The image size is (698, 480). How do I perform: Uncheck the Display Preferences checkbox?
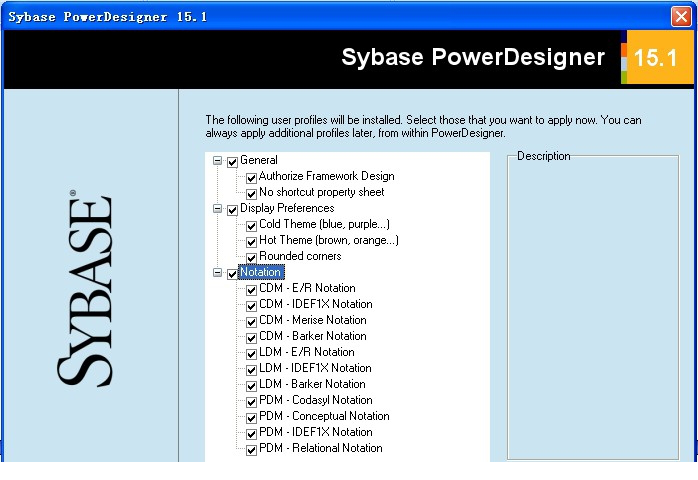[232, 210]
